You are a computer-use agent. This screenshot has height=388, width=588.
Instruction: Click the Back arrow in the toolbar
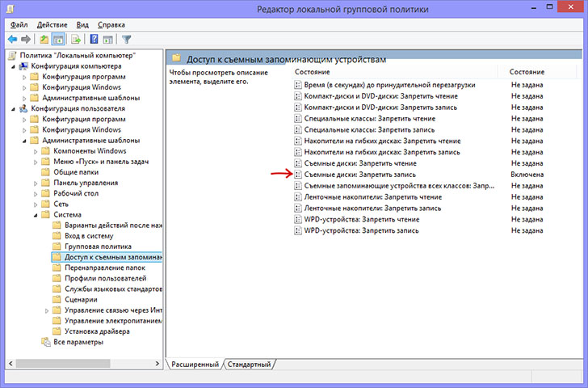(x=12, y=39)
